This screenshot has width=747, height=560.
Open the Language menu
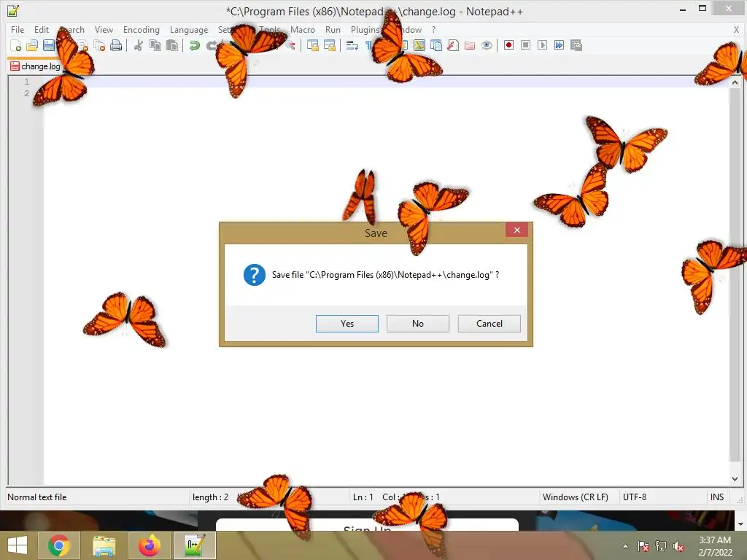tap(189, 29)
